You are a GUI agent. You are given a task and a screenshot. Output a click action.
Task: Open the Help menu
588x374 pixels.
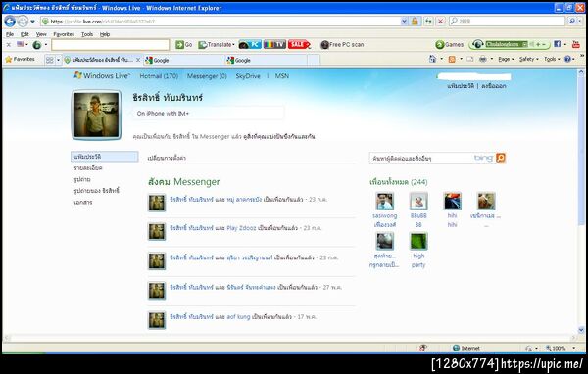click(x=105, y=34)
